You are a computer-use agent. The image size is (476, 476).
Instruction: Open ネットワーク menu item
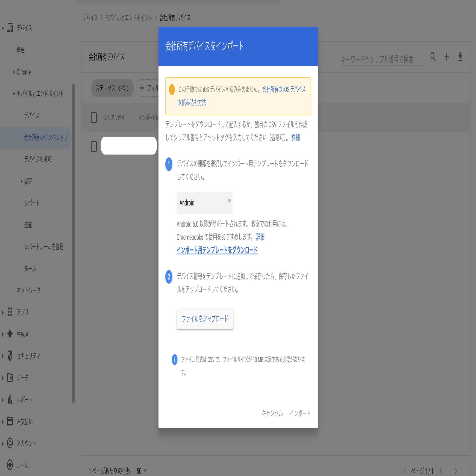click(28, 290)
